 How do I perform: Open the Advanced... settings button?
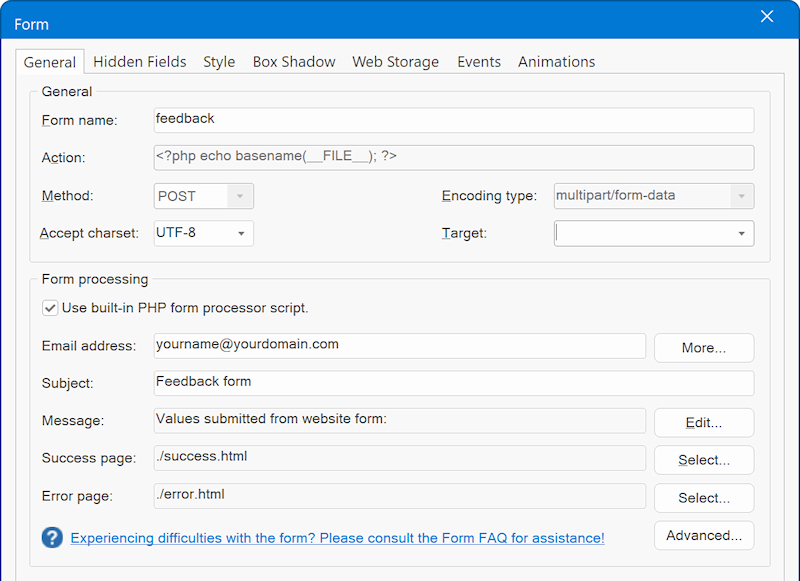pos(704,536)
